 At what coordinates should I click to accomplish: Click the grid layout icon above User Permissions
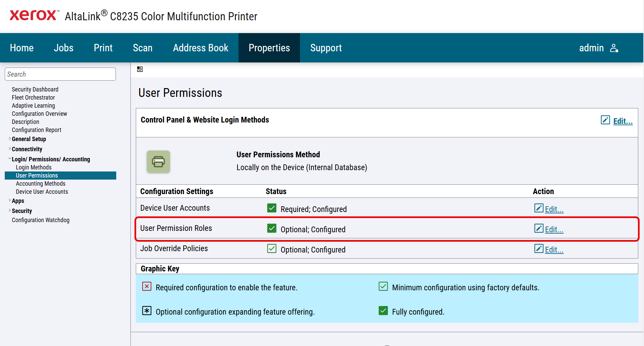[140, 69]
